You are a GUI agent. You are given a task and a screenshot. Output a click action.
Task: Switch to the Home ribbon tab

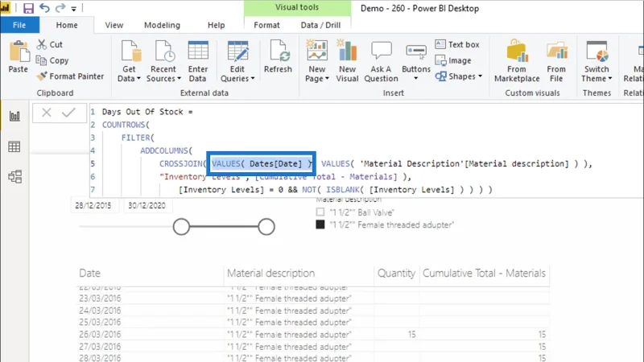(x=67, y=25)
